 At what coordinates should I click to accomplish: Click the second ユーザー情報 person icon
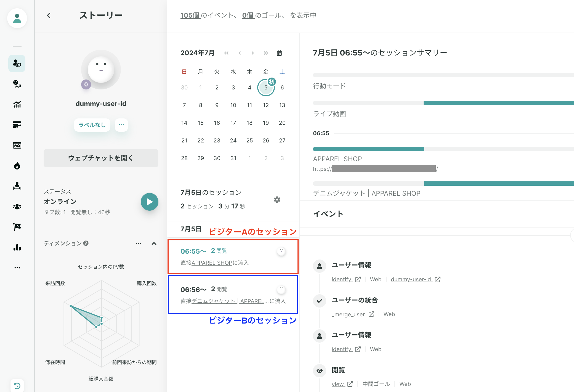[320, 336]
